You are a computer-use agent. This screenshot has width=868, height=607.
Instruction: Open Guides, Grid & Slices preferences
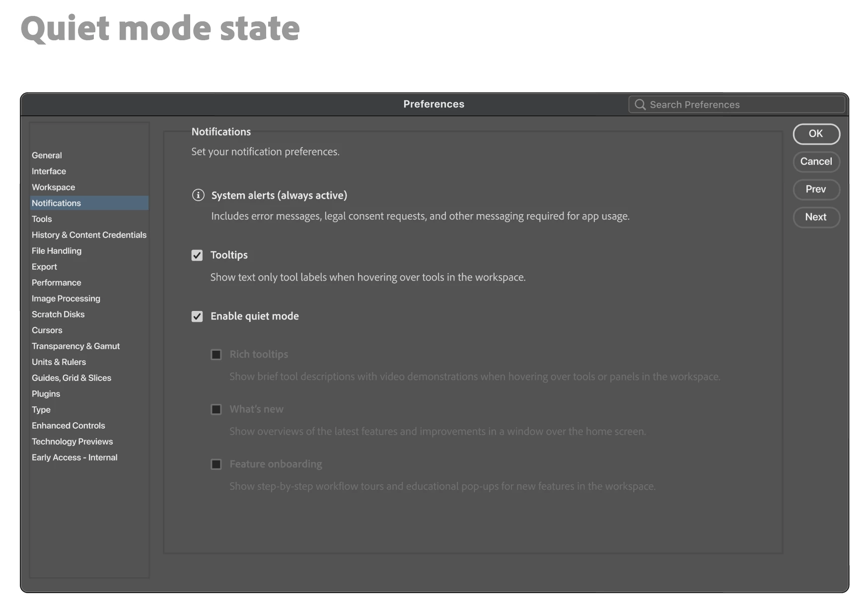coord(72,378)
